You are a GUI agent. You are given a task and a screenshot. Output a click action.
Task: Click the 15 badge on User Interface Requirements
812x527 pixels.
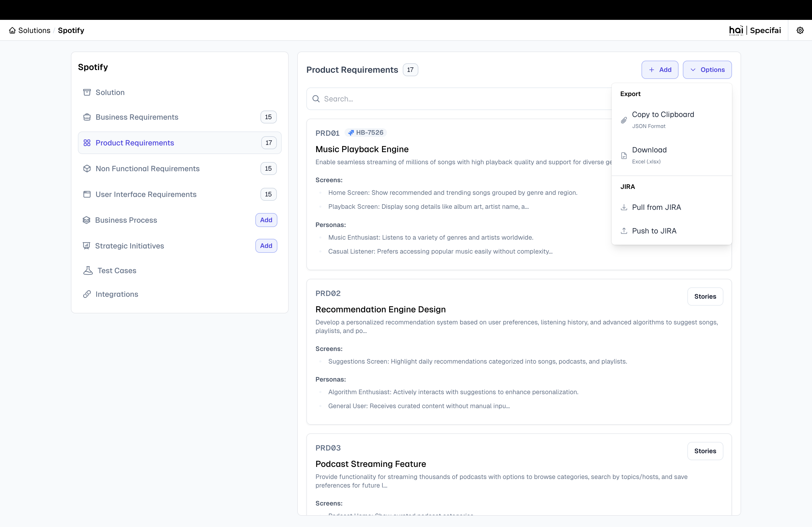(269, 194)
